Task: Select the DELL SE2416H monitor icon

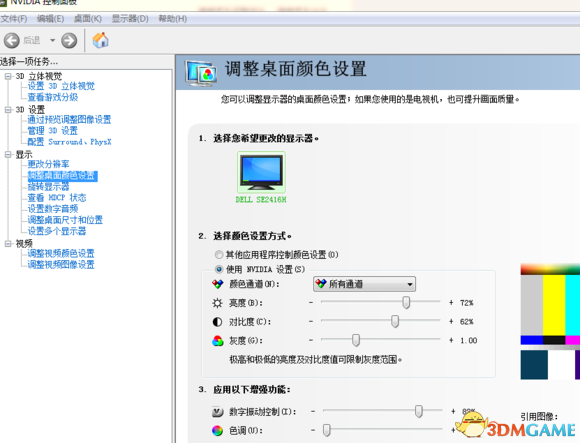Action: click(261, 172)
